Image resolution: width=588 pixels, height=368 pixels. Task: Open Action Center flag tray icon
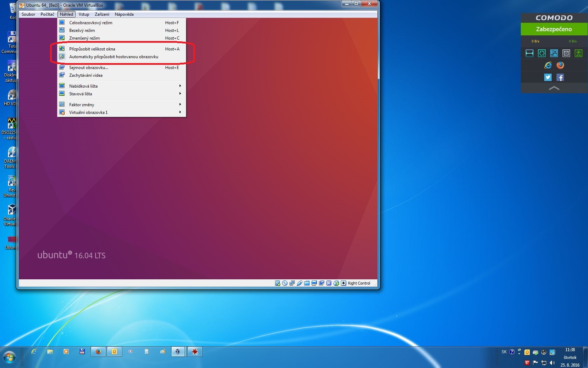point(535,363)
